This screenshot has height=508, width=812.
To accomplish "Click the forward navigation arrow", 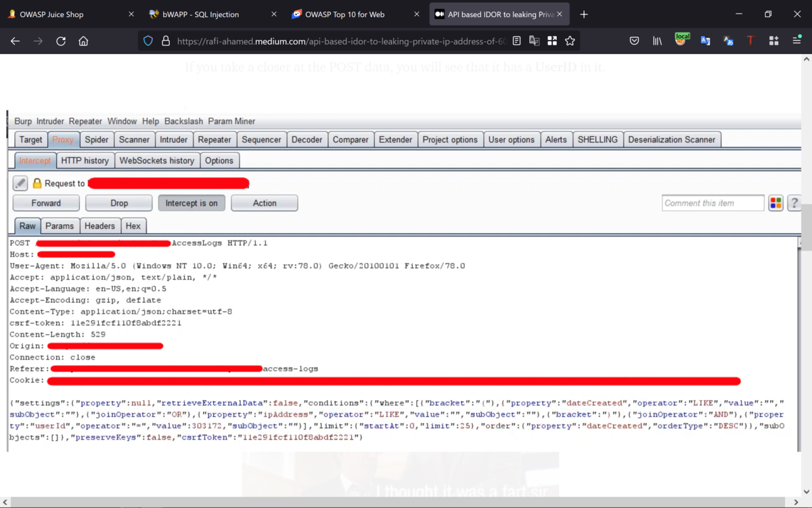I will [38, 41].
